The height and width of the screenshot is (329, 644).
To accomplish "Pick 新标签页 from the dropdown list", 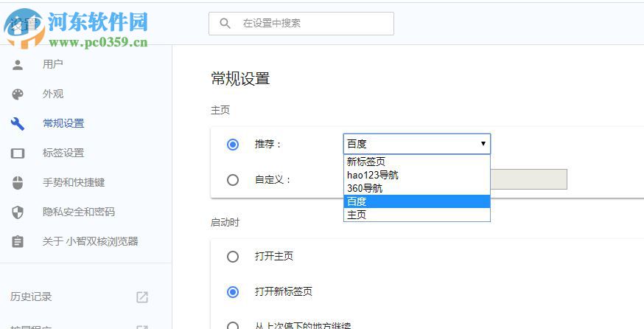I will [x=417, y=162].
